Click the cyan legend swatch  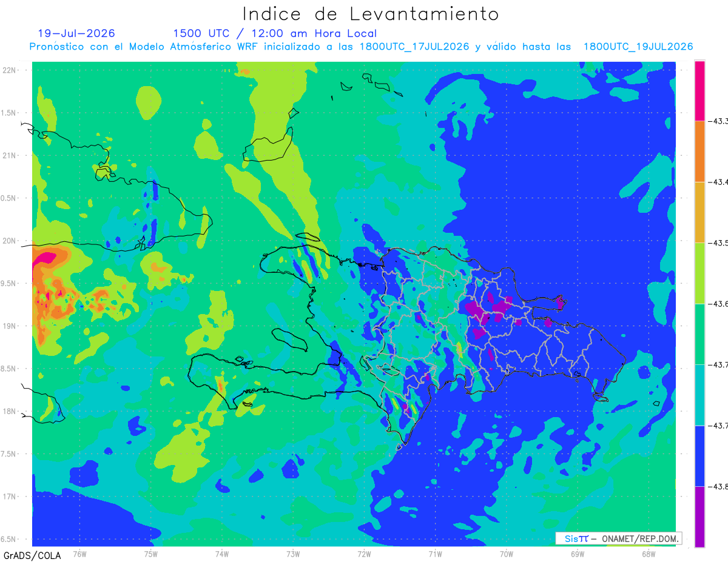click(699, 395)
